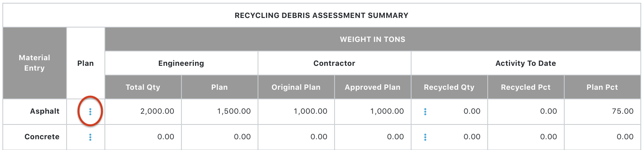Click Asphalt Engineering Plan value 1,500.00
This screenshot has height=150, width=644.
pos(234,111)
